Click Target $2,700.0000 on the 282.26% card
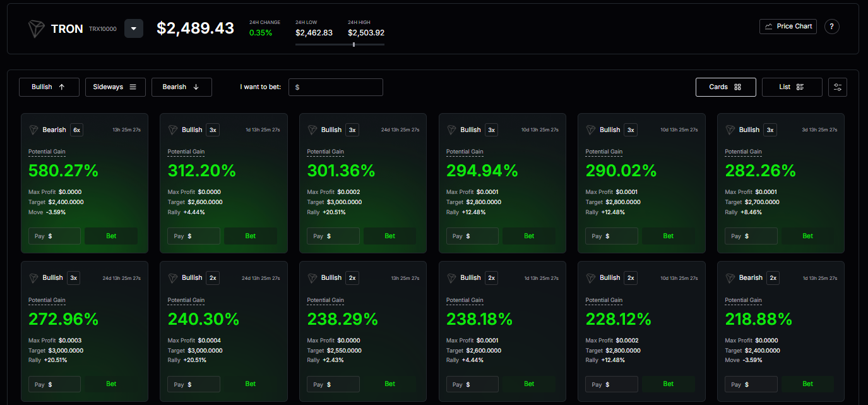Viewport: 868px width, 405px height. click(752, 202)
